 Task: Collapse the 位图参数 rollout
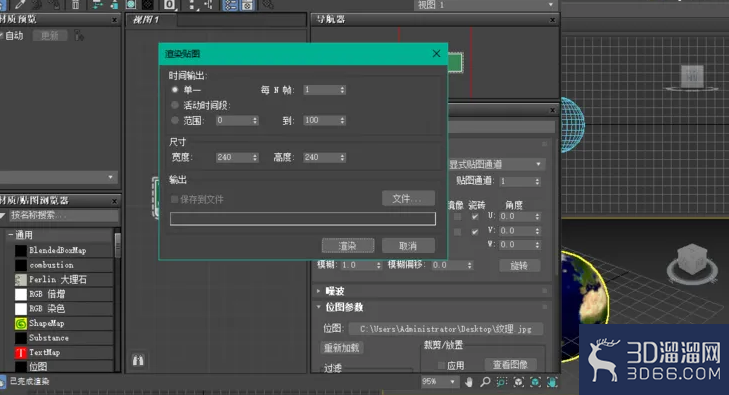click(x=318, y=307)
